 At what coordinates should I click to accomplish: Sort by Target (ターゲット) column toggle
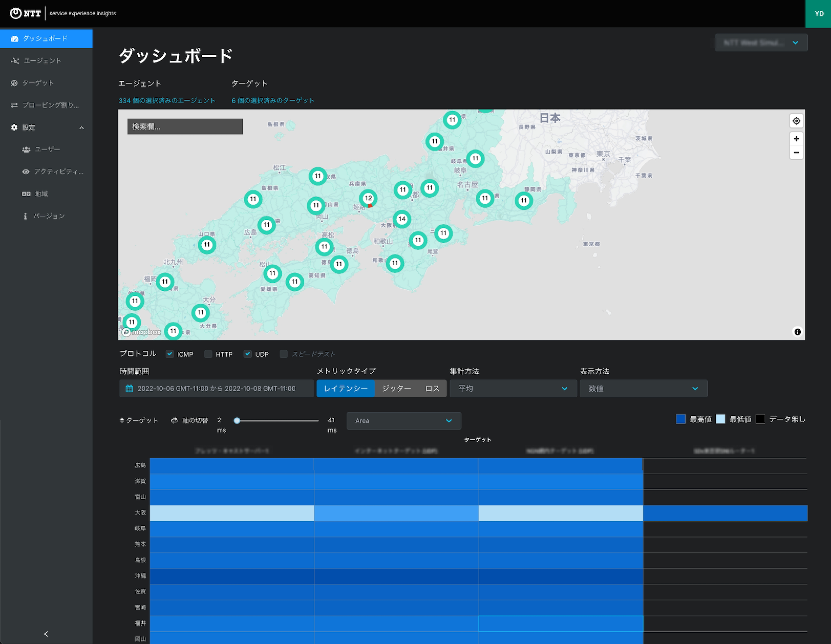coord(139,420)
